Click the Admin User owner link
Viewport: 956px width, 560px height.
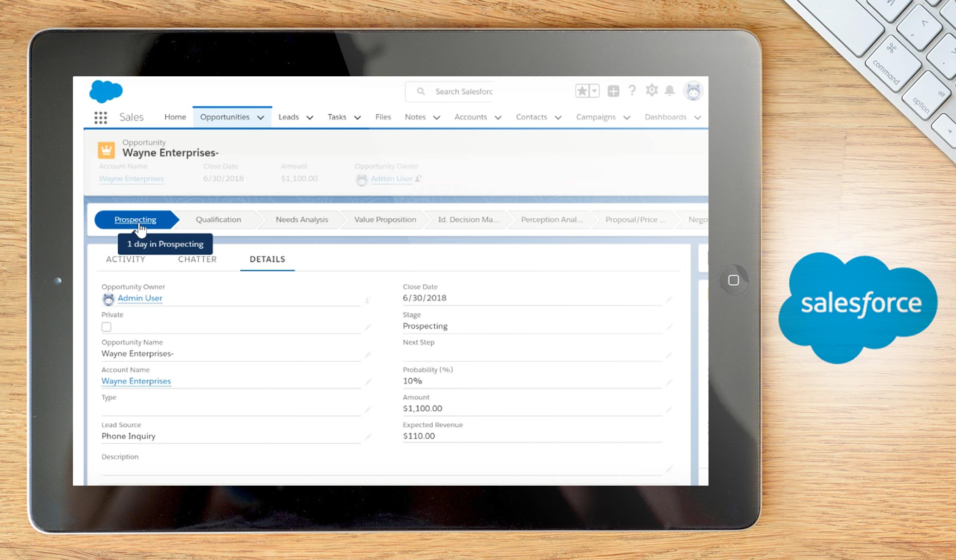pyautogui.click(x=140, y=298)
